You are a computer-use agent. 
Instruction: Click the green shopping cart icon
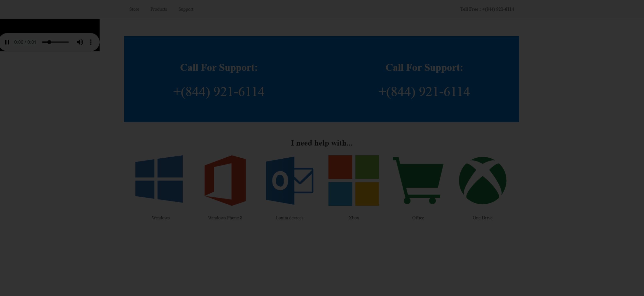pyautogui.click(x=418, y=181)
